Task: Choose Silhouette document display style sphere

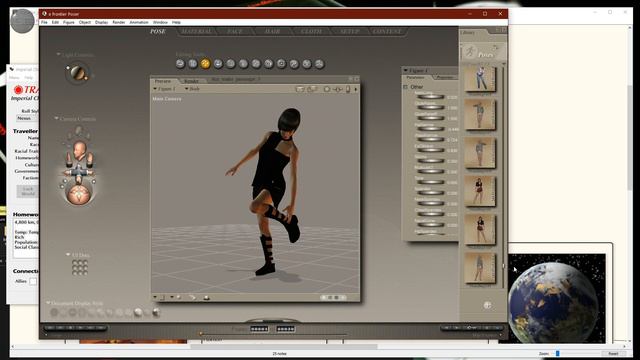Action: coord(54,313)
